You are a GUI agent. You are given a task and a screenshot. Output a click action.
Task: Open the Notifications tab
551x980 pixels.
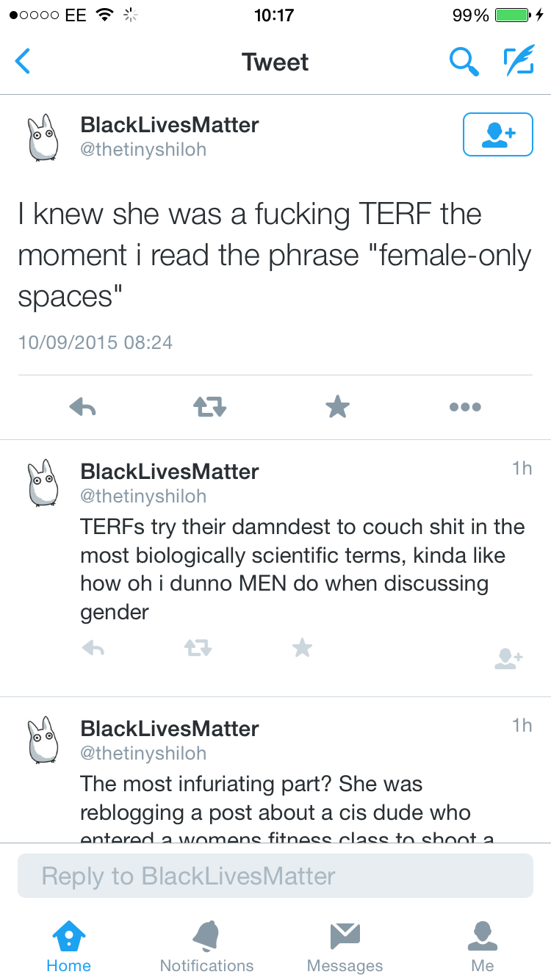[206, 946]
